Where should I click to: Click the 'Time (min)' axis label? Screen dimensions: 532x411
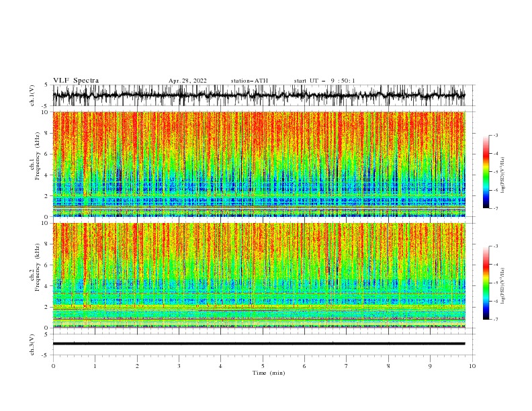click(269, 373)
